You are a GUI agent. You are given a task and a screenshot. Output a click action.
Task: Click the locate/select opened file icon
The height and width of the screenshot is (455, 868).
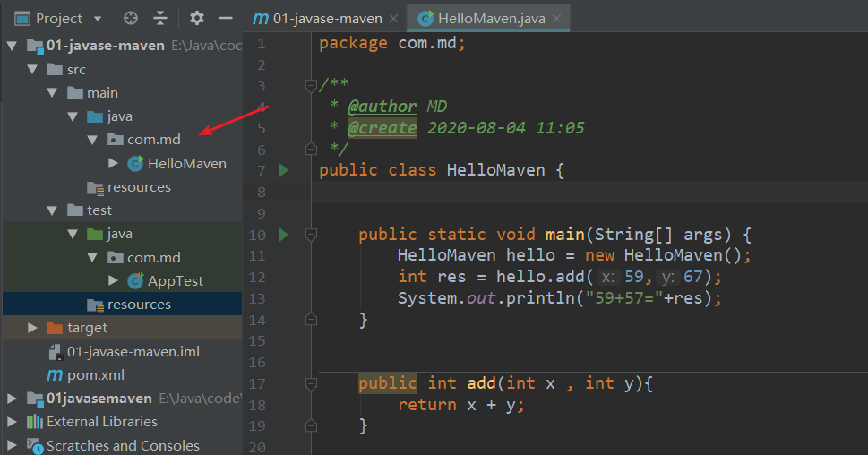[x=131, y=18]
